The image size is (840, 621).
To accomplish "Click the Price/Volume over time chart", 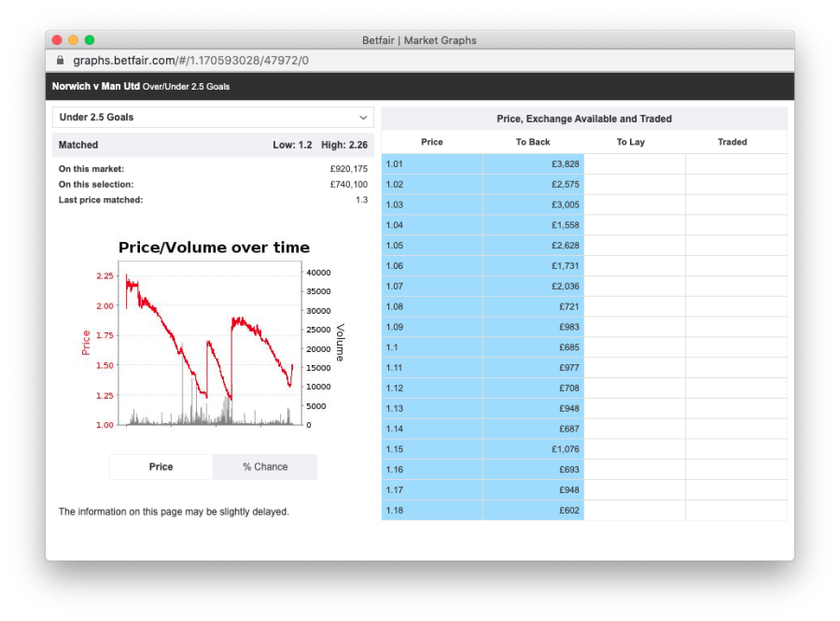I will (213, 335).
